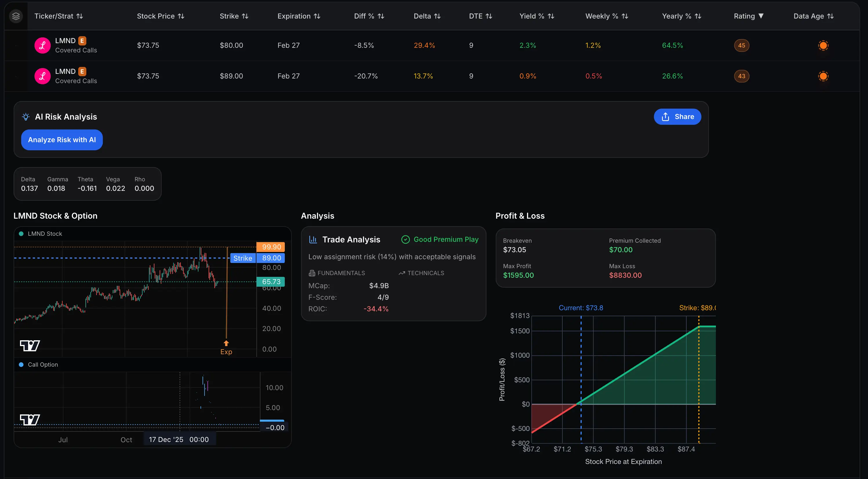Click the E badge in $80.00 strike row
Viewport: 868px width, 479px height.
pyautogui.click(x=82, y=41)
